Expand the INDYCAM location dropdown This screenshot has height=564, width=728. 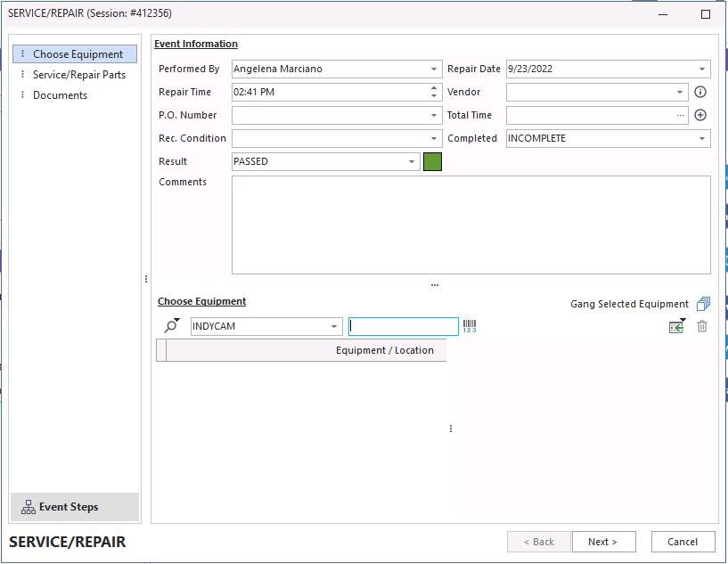[334, 327]
